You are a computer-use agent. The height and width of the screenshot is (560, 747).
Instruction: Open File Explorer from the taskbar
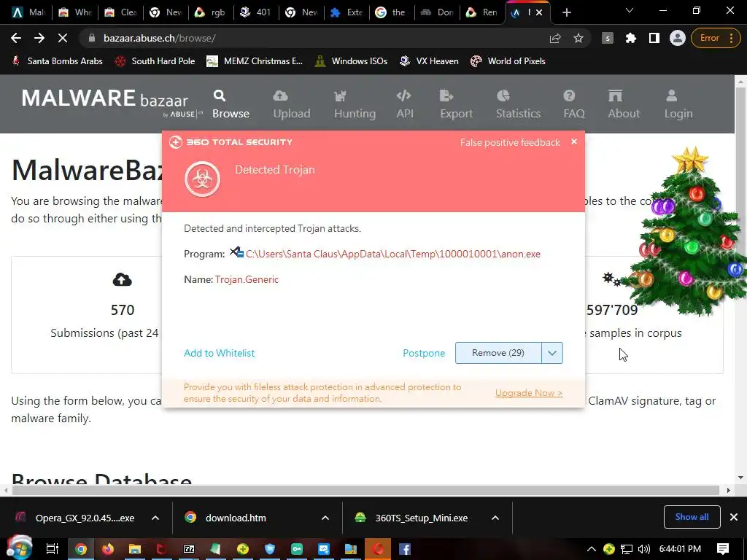135,549
